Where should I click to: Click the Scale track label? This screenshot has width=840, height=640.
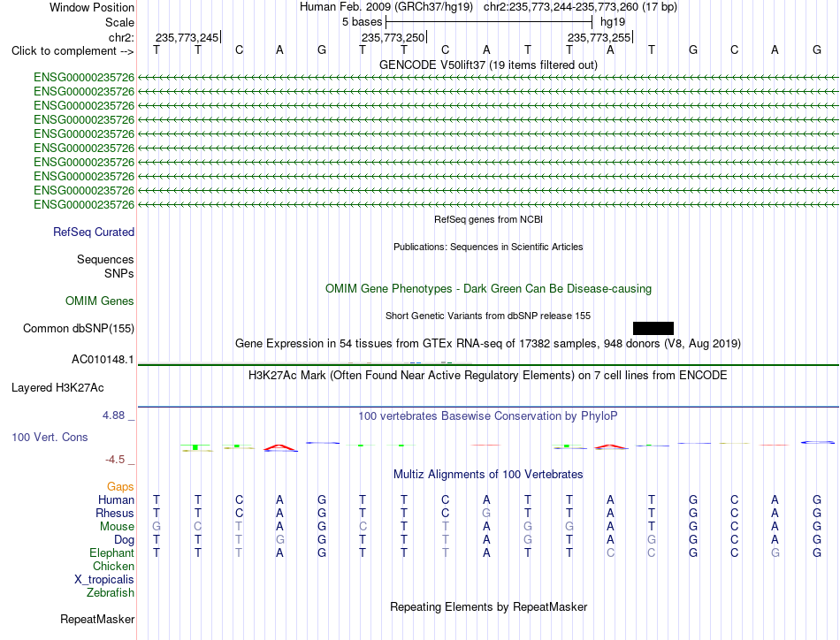click(119, 22)
